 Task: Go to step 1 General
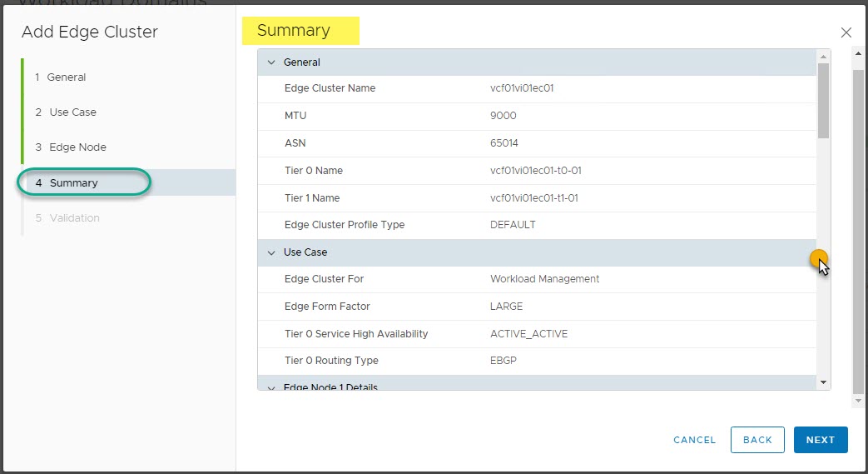[67, 77]
